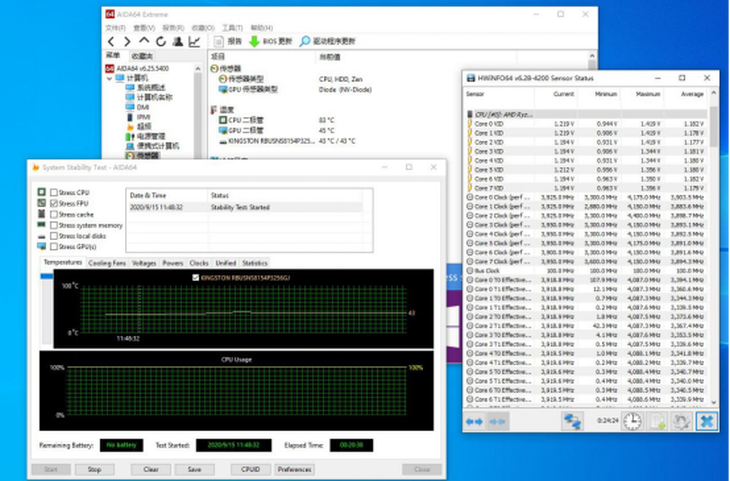Click HWiNFO network computers icon
Viewport: 730px width, 481px height.
572,421
